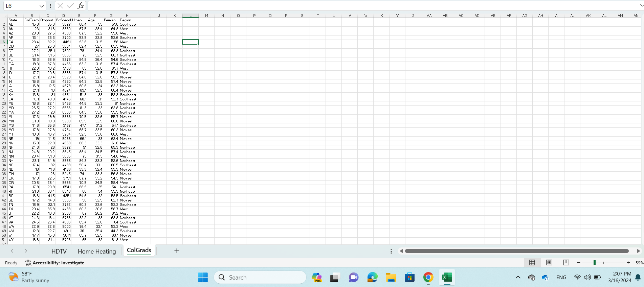Viewport: 644px width, 287px height.
Task: Click the horizontal scrollbar thumb
Action: tap(517, 251)
